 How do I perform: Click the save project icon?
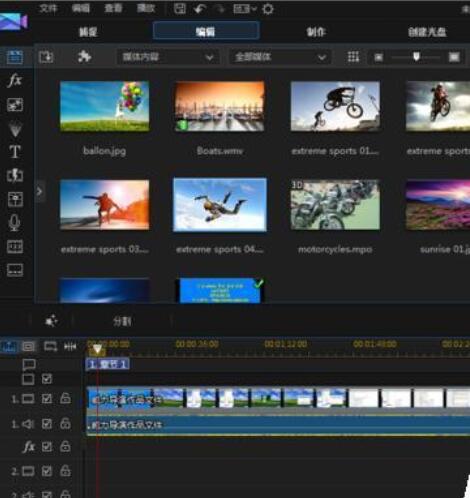pyautogui.click(x=180, y=9)
